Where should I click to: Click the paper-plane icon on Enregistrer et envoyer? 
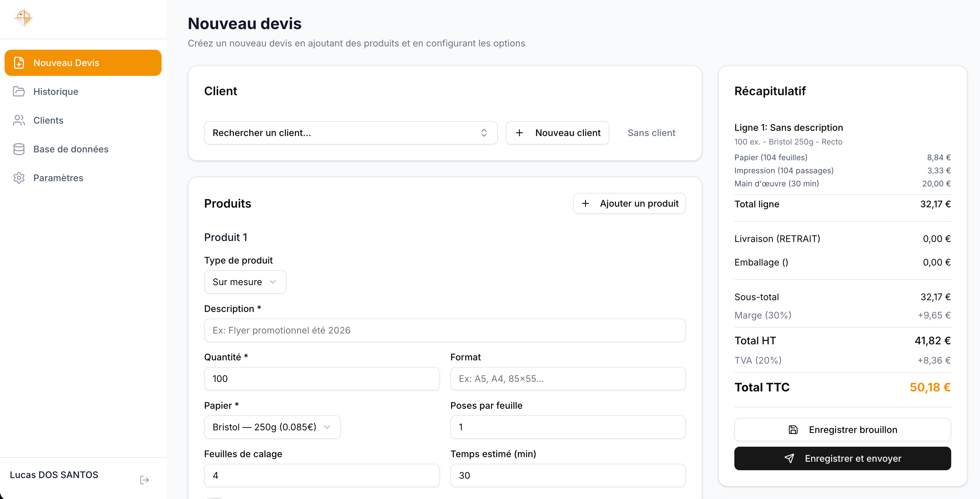789,458
